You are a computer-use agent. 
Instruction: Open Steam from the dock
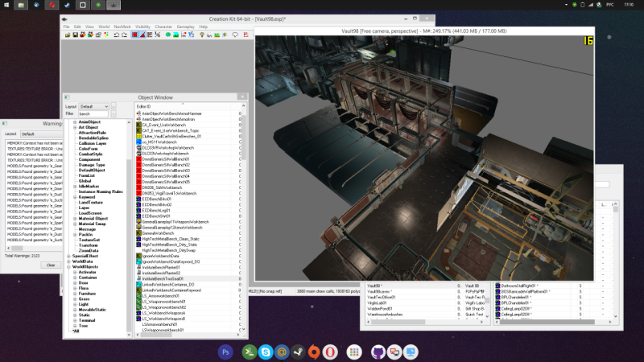coord(298,352)
